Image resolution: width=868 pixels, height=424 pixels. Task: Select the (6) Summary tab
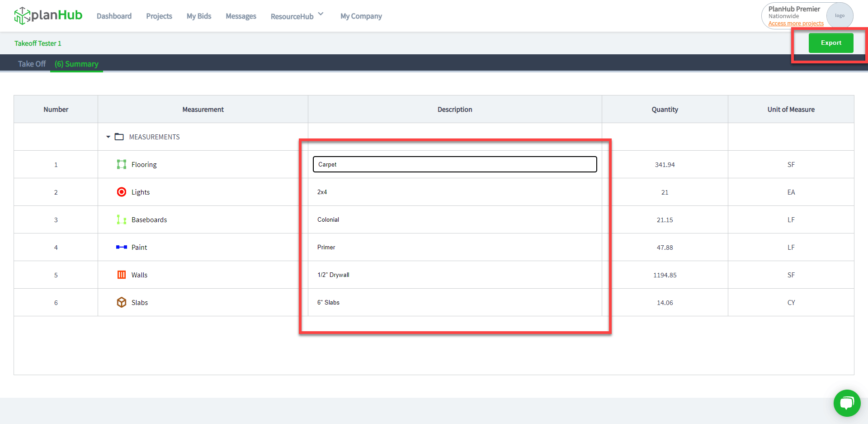pos(76,64)
